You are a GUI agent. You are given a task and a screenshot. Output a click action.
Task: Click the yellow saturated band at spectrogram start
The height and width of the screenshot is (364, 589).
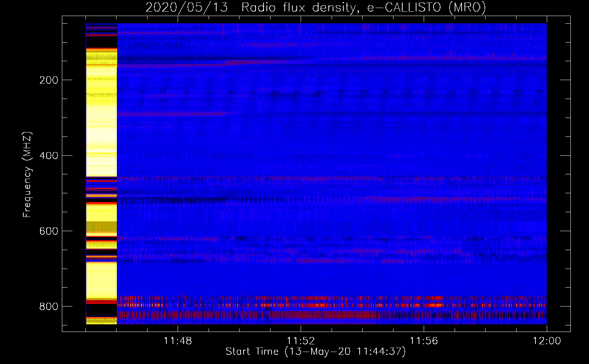(101, 174)
